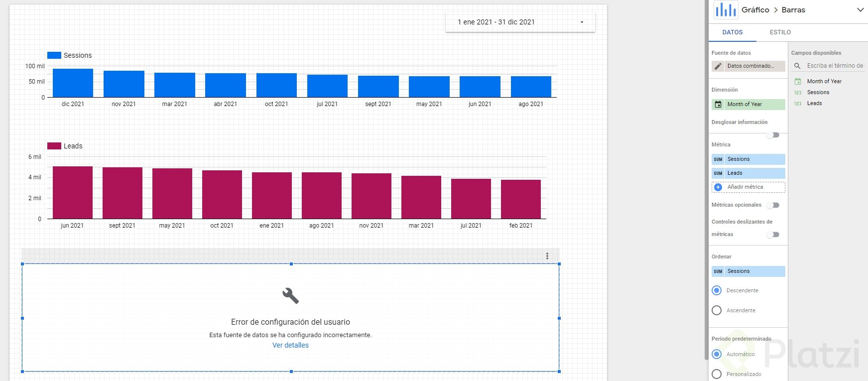Click the Sessions legend label
Viewport: 868px width, 381px height.
pyautogui.click(x=78, y=55)
